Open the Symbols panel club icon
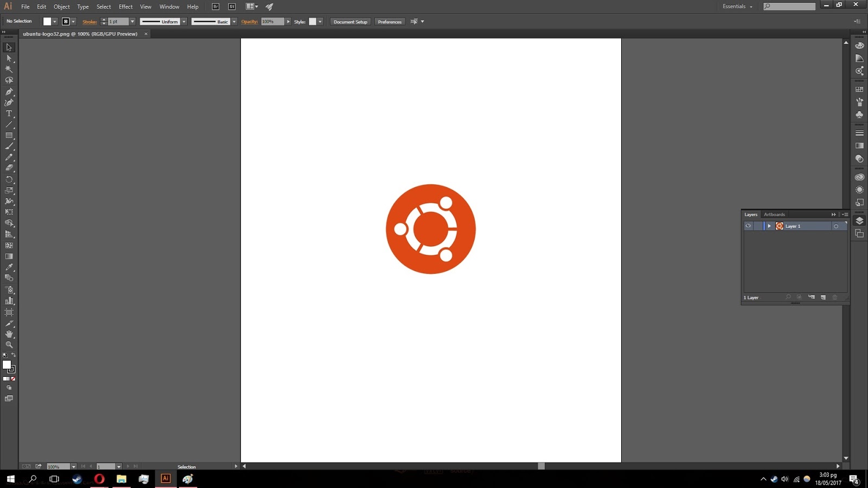Image resolution: width=868 pixels, height=488 pixels. pos(859,115)
